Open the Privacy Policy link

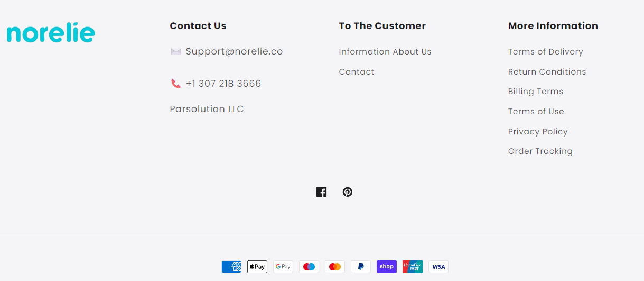pos(538,132)
